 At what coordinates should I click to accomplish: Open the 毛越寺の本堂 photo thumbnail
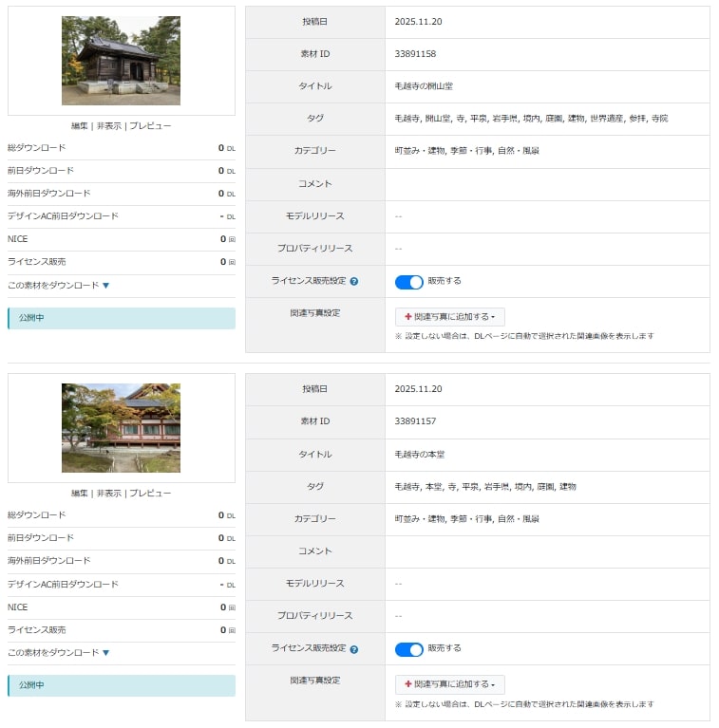(x=121, y=428)
